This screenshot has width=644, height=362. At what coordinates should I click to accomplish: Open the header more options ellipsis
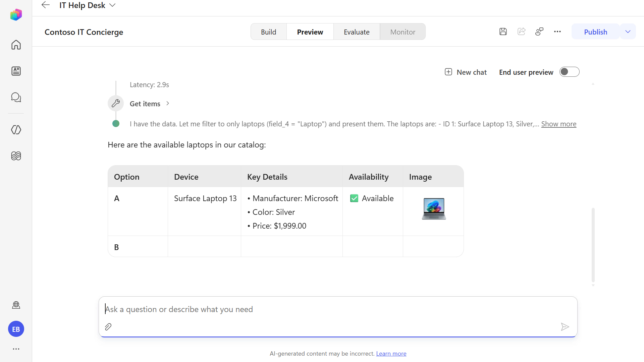(557, 32)
